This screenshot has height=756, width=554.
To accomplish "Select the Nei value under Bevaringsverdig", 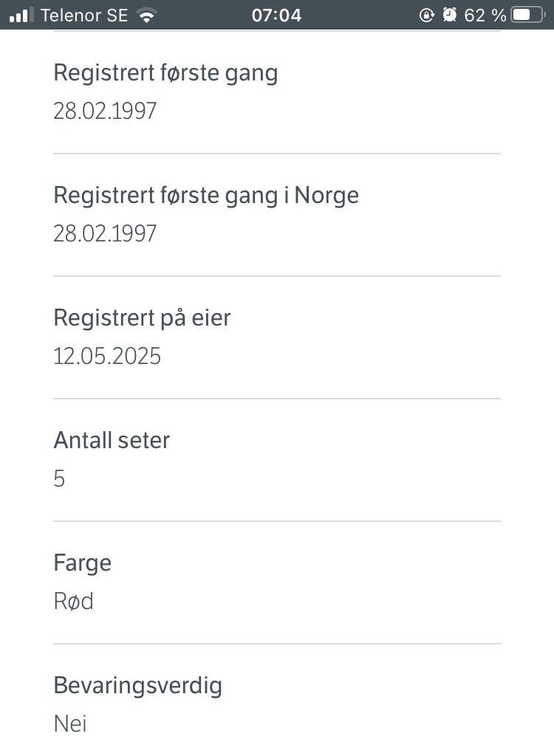I will pyautogui.click(x=70, y=724).
